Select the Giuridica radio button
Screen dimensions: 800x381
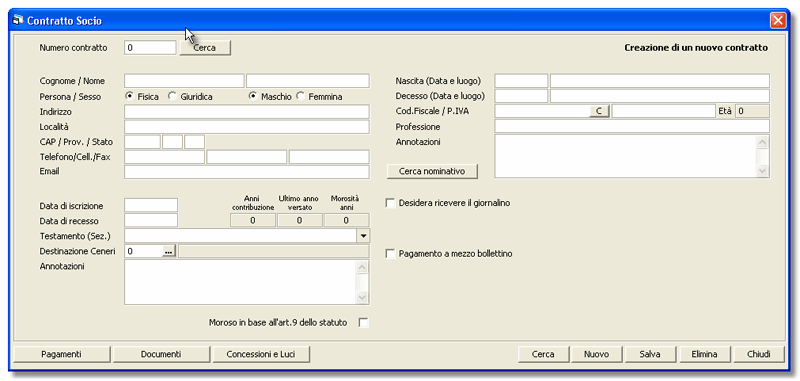(172, 96)
